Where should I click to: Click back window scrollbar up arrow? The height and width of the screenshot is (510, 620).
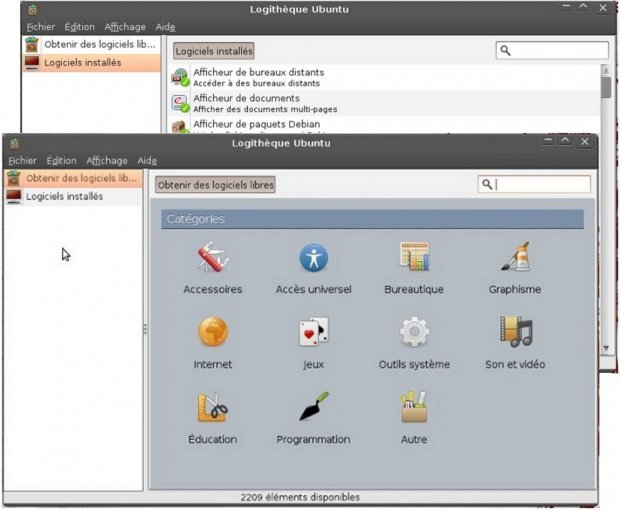pyautogui.click(x=606, y=70)
